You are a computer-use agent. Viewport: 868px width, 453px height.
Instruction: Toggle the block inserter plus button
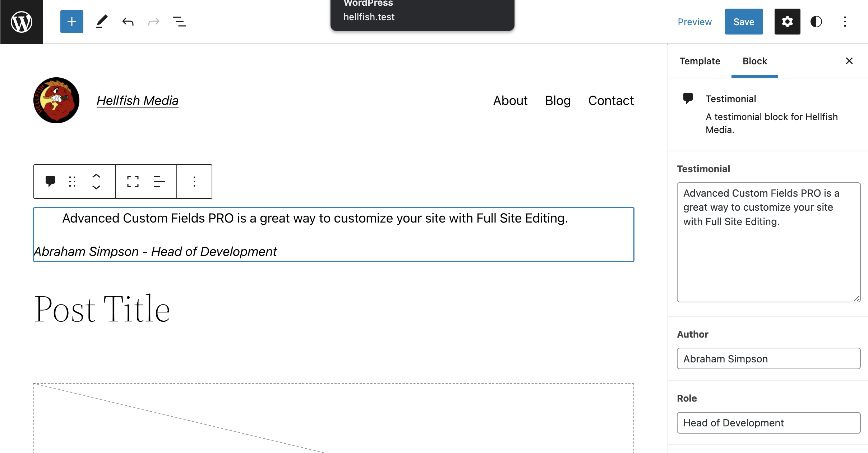pos(72,22)
